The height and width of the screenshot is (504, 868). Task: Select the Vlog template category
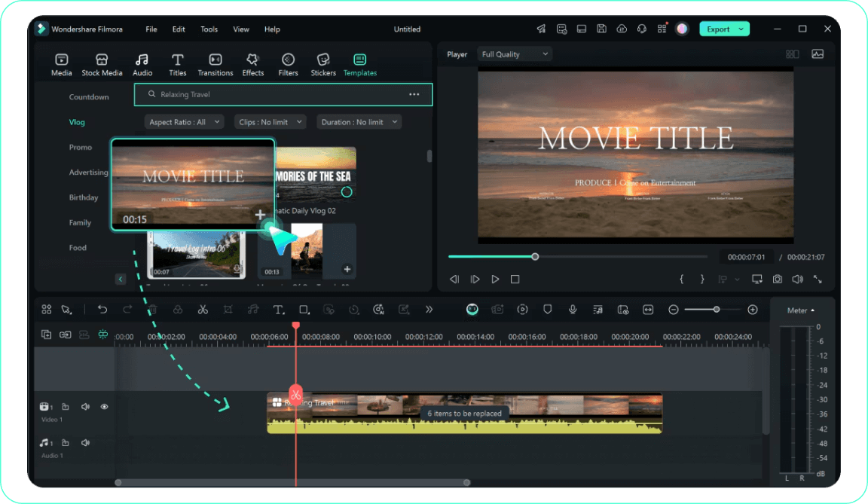tap(77, 122)
